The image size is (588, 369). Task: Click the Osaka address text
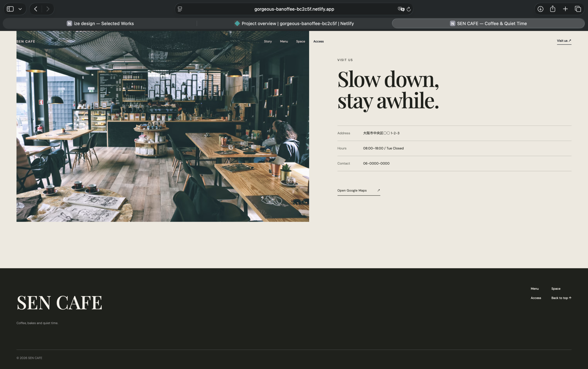click(381, 133)
